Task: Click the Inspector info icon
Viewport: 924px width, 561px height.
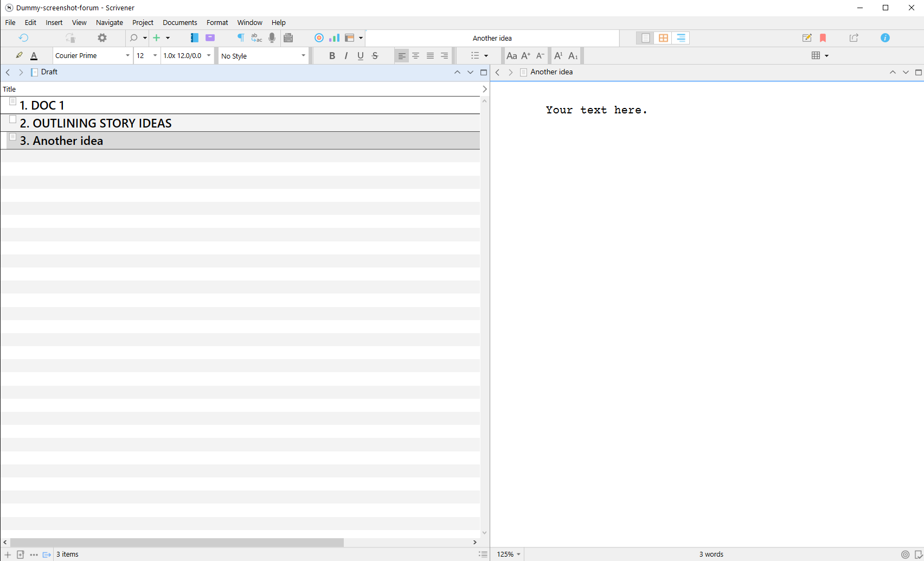Action: pos(885,38)
